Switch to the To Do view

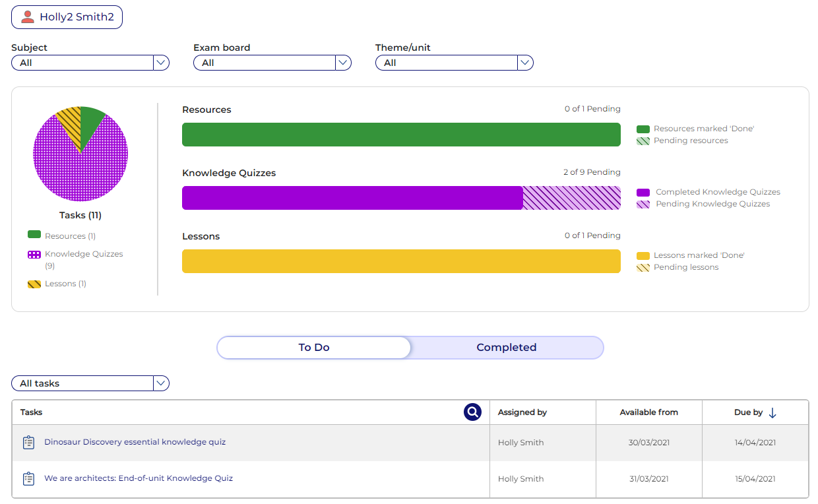pyautogui.click(x=314, y=348)
